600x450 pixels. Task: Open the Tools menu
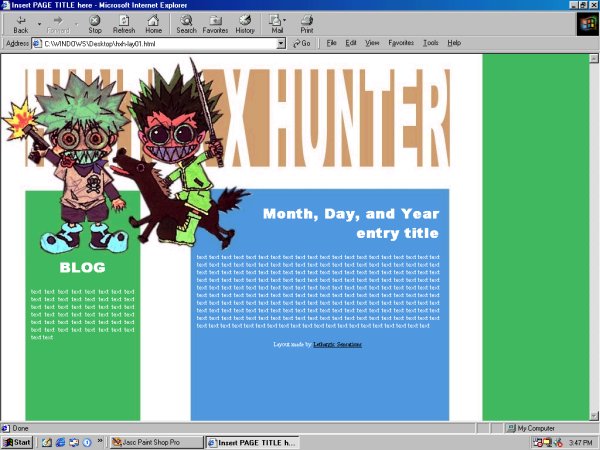click(431, 43)
